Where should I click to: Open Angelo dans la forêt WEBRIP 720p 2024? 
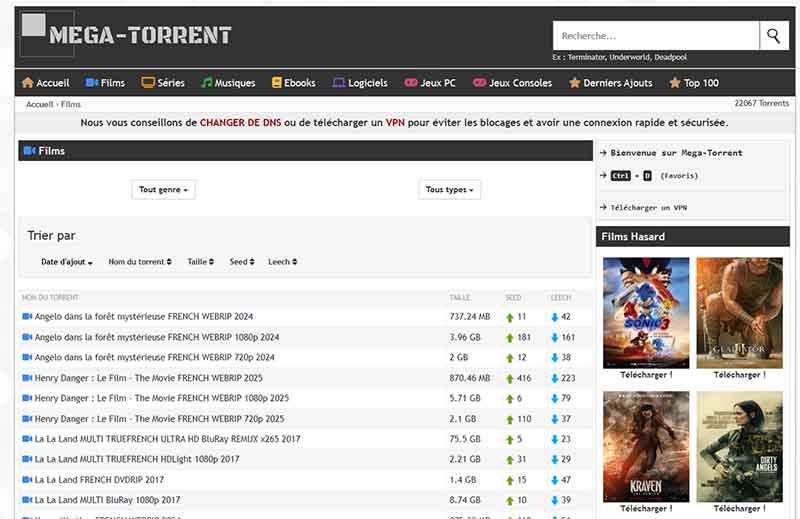click(155, 357)
